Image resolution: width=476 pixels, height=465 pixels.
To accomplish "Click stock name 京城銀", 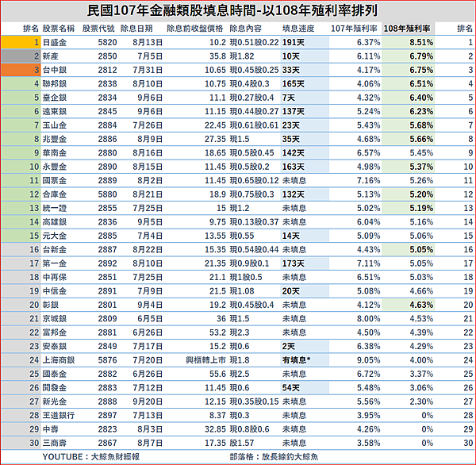I will [54, 319].
